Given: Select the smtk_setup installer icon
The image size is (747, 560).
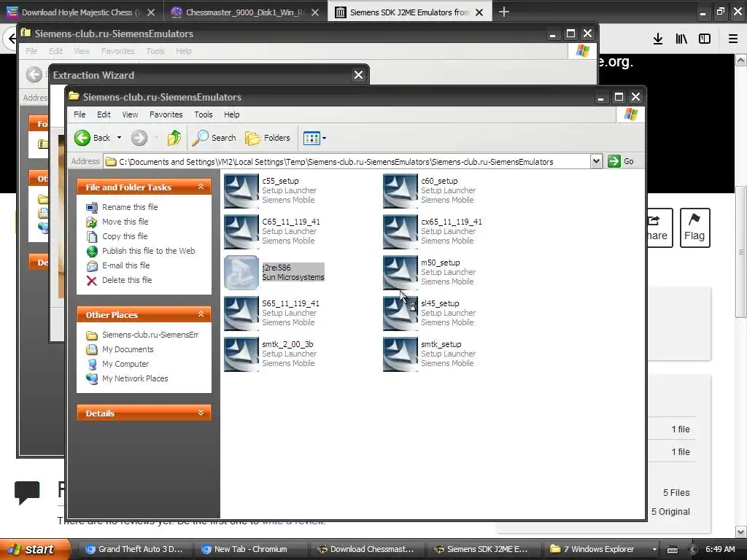Looking at the screenshot, I should (x=400, y=355).
